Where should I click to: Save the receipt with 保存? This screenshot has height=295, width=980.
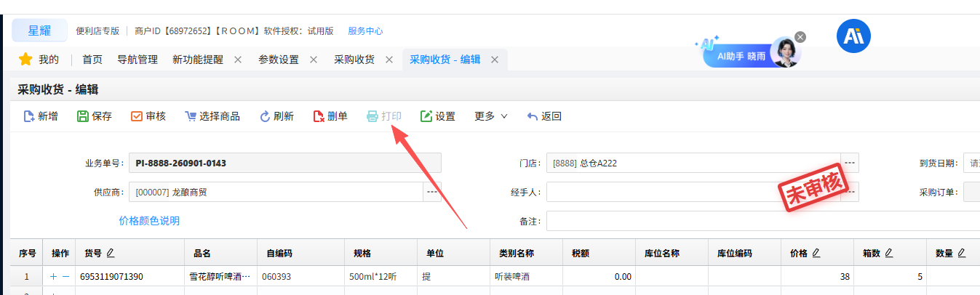[95, 116]
